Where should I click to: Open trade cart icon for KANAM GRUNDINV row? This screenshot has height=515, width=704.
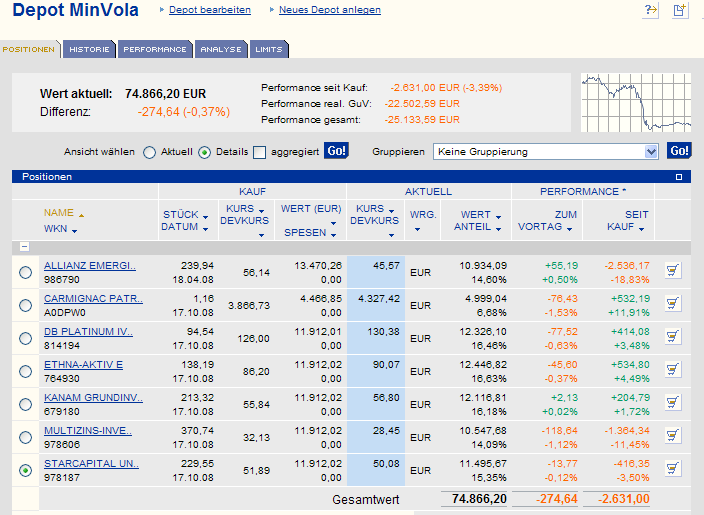point(673,403)
